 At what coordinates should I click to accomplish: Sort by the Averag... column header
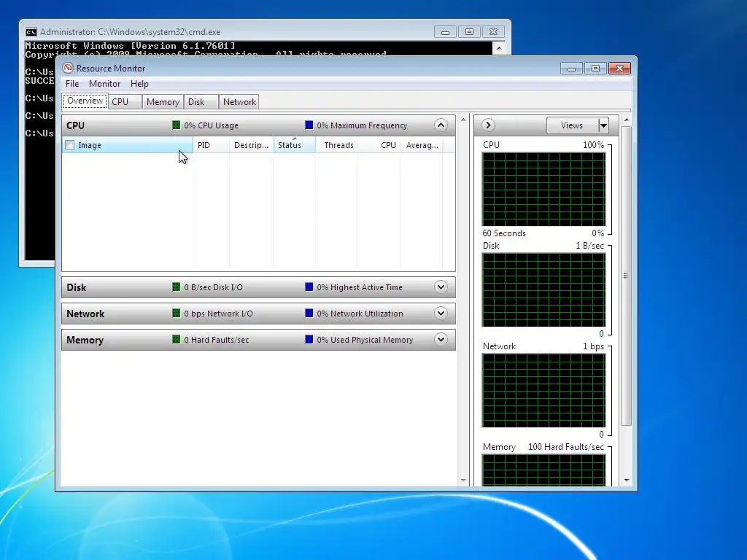pyautogui.click(x=422, y=145)
